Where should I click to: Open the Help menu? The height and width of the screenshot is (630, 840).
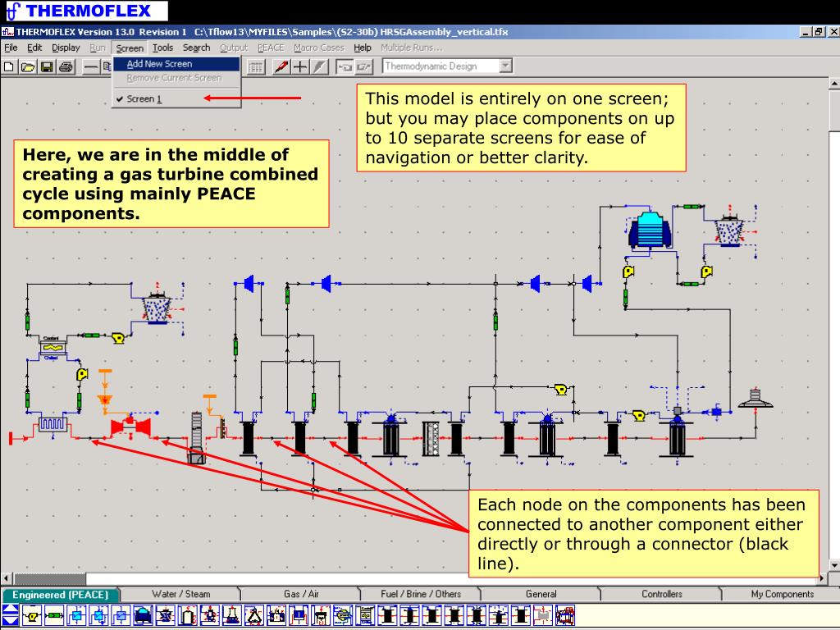[362, 48]
